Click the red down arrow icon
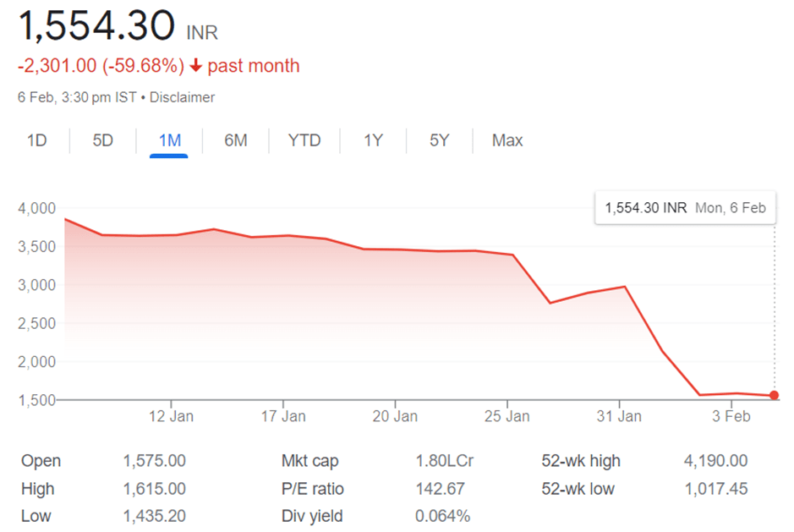This screenshot has height=532, width=794. [x=196, y=66]
